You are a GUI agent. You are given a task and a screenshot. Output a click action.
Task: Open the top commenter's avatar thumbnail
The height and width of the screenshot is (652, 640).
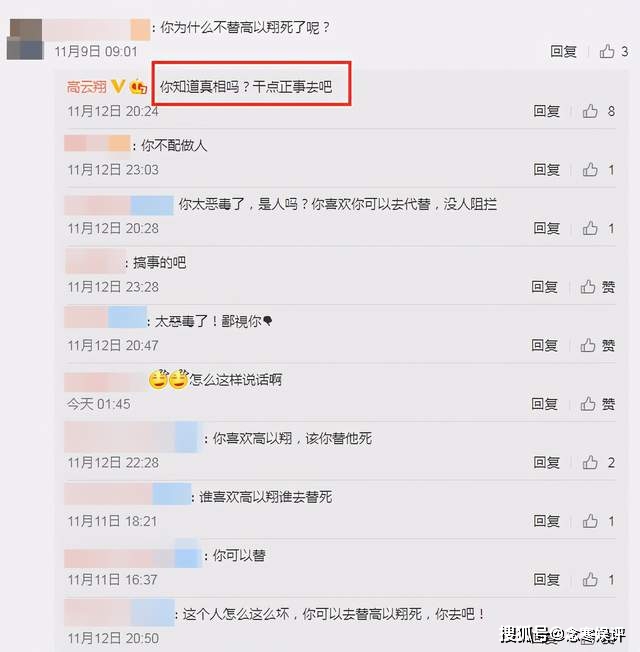[x=25, y=39]
